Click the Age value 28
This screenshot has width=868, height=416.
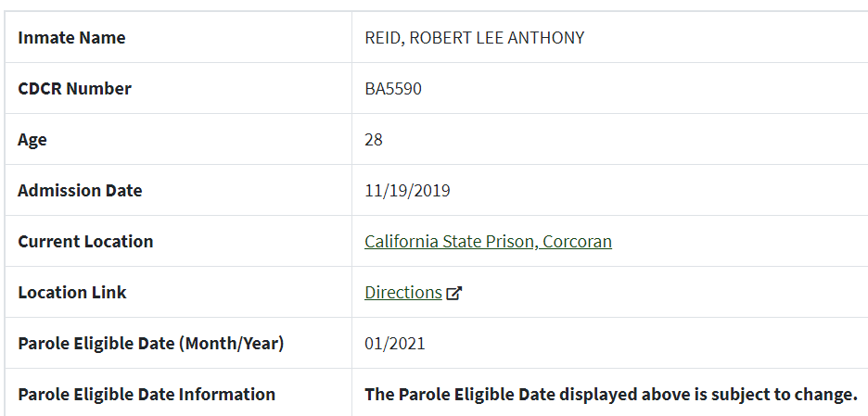[374, 139]
